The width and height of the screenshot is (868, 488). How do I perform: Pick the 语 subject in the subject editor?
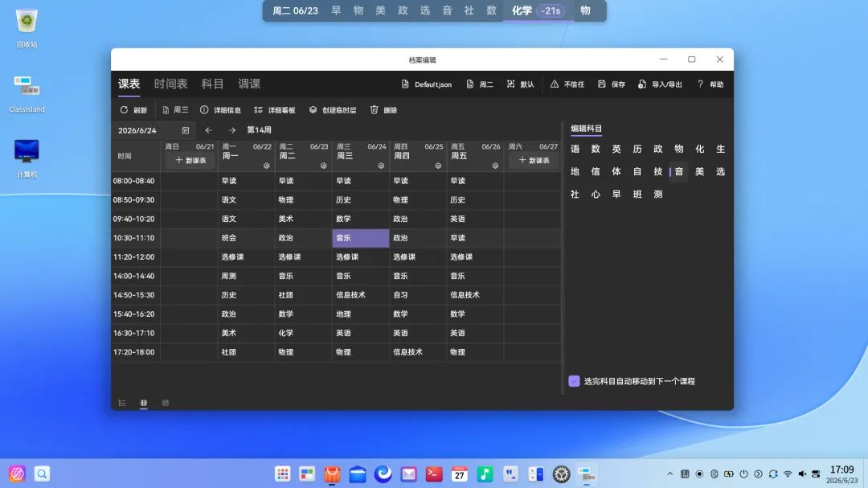(x=575, y=149)
